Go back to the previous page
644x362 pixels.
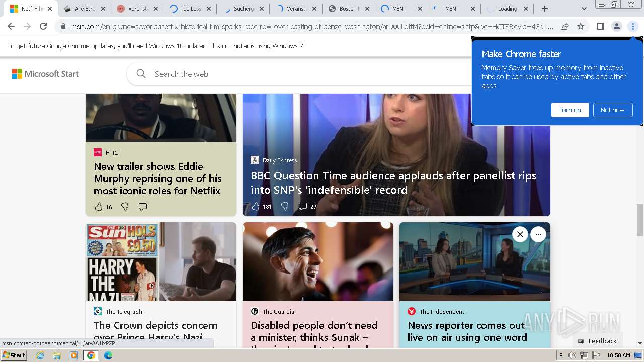coord(11,26)
